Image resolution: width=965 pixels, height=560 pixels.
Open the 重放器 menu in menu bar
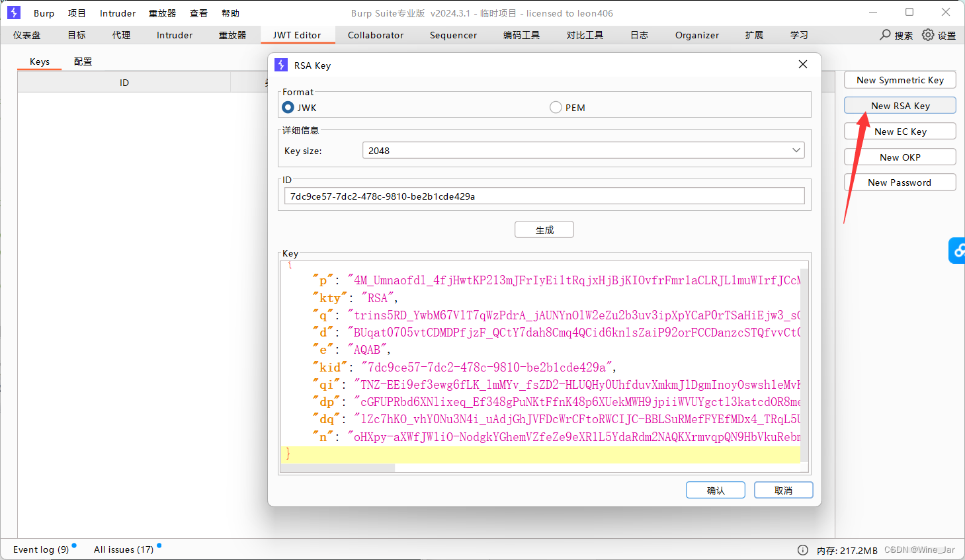[162, 13]
